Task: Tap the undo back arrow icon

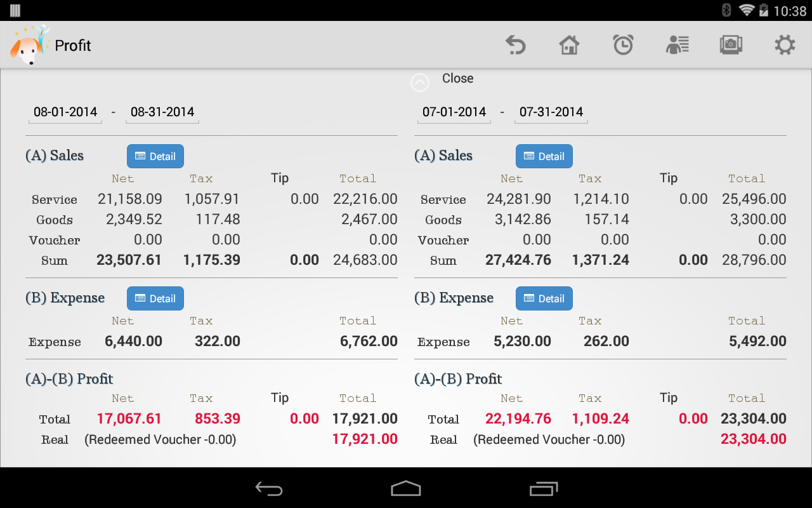Action: 516,45
